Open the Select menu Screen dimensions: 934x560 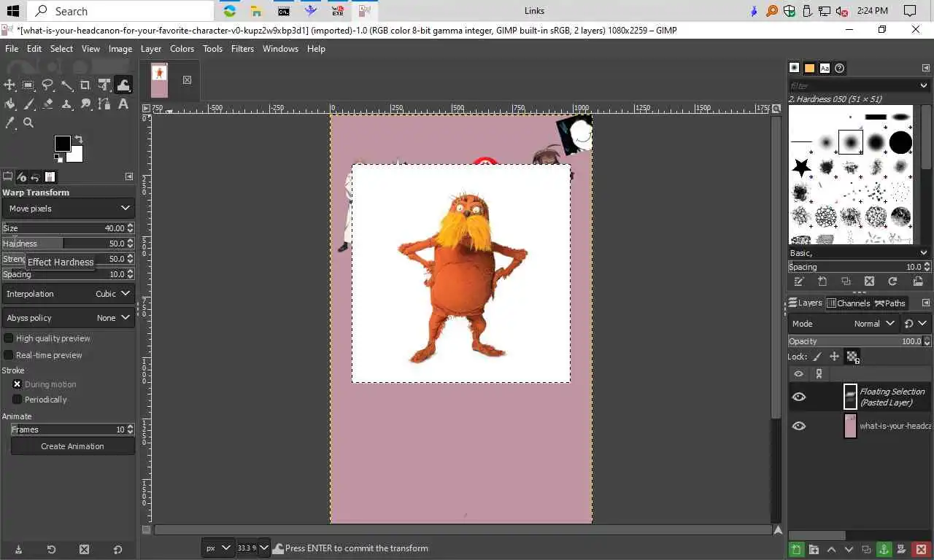[61, 49]
